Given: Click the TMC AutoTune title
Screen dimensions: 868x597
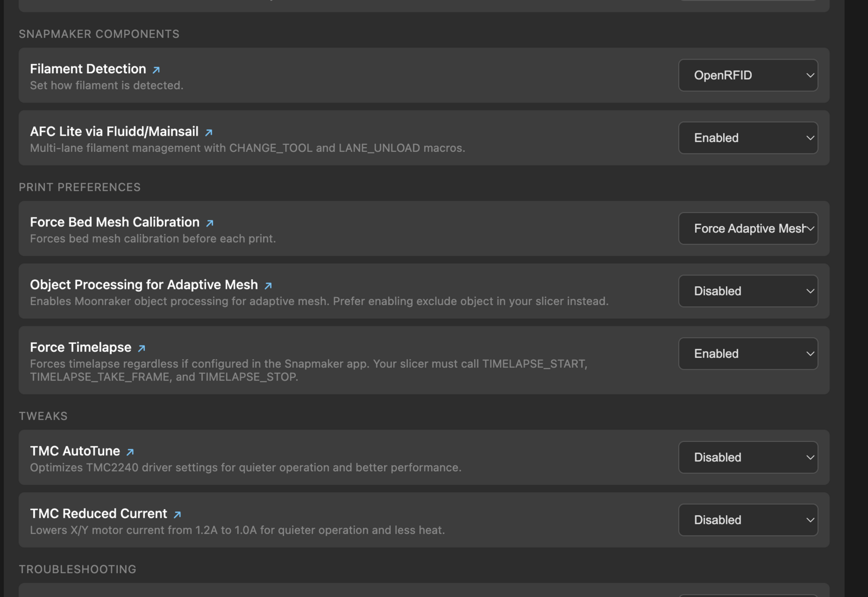Looking at the screenshot, I should [x=75, y=451].
